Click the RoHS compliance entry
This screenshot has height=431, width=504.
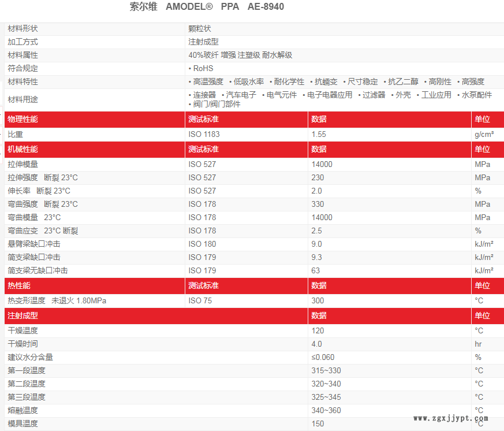[203, 69]
